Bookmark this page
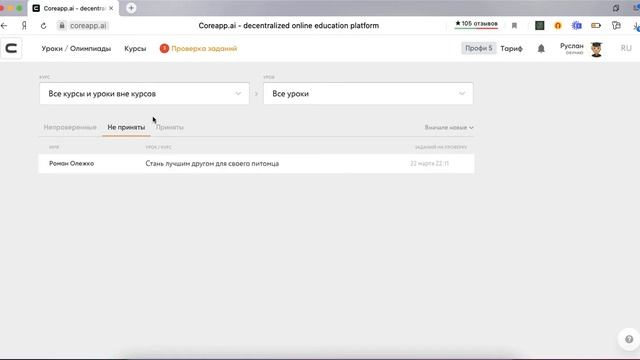This screenshot has height=360, width=640. (x=514, y=26)
